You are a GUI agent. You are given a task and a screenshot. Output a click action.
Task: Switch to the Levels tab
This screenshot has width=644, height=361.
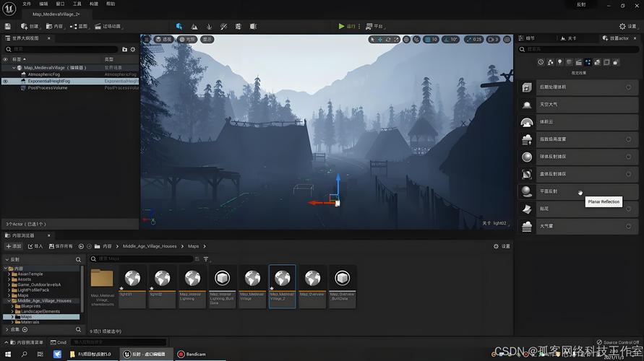[569, 38]
